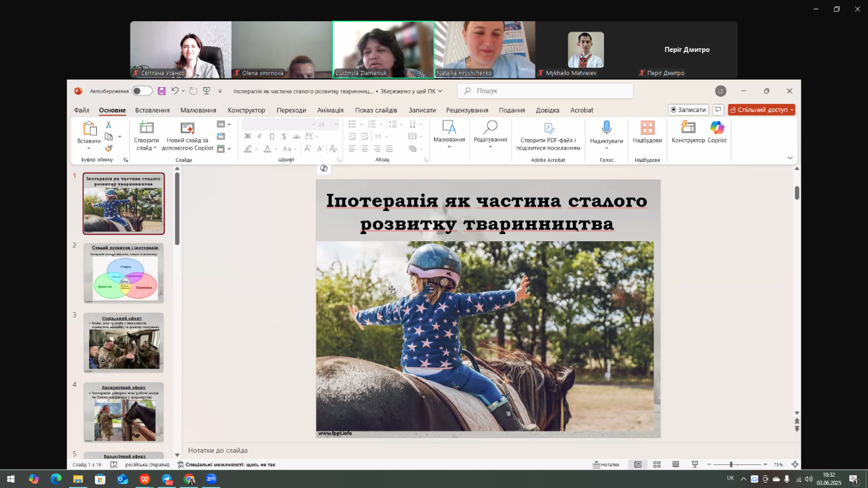Viewport: 868px width, 488px height.
Task: Open the Review (Рецензування) tab
Action: 467,110
